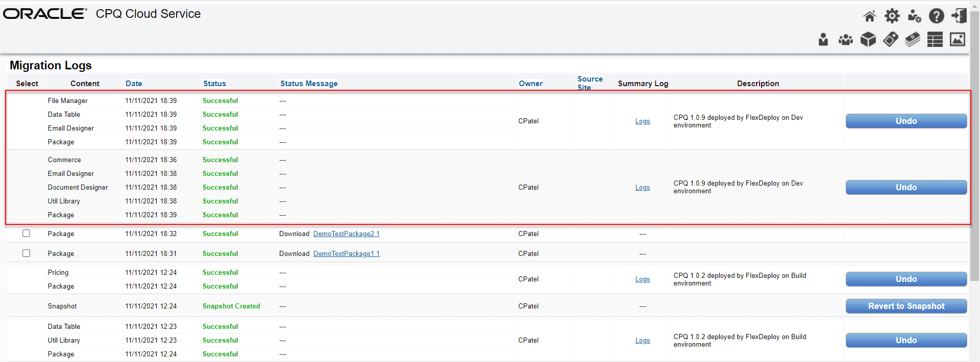Select the 'Snapshot' content cell
Screen dimensions: 980x362
(x=62, y=306)
